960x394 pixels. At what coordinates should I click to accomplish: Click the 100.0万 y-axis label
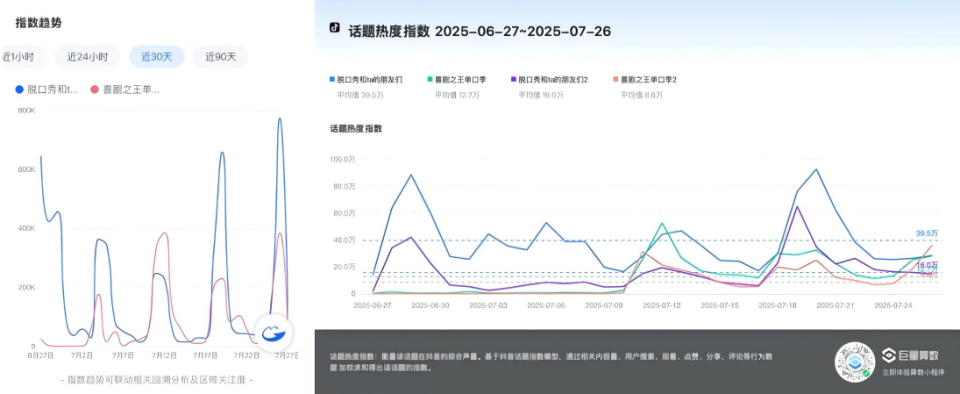[342, 159]
